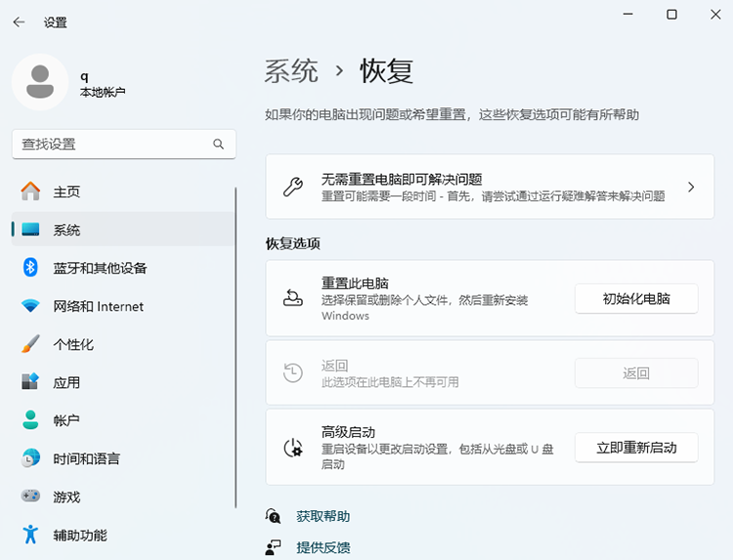Open 帐户 settings in sidebar

click(123, 420)
